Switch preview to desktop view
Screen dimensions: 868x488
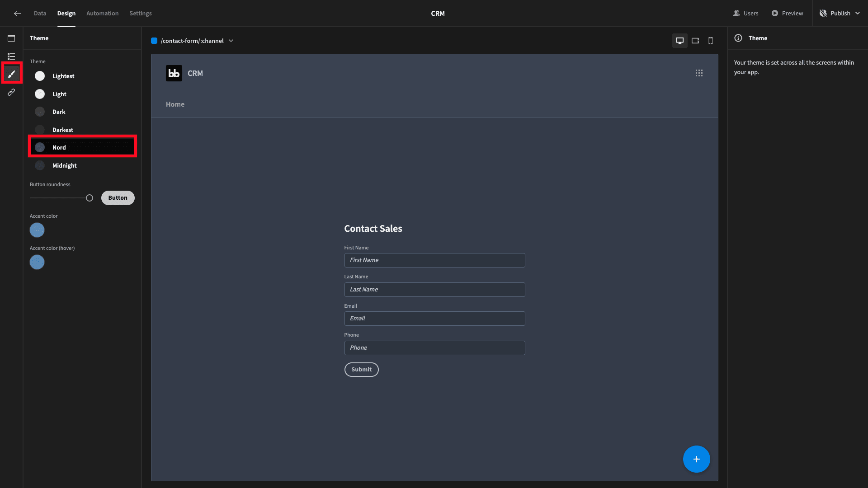pyautogui.click(x=679, y=41)
